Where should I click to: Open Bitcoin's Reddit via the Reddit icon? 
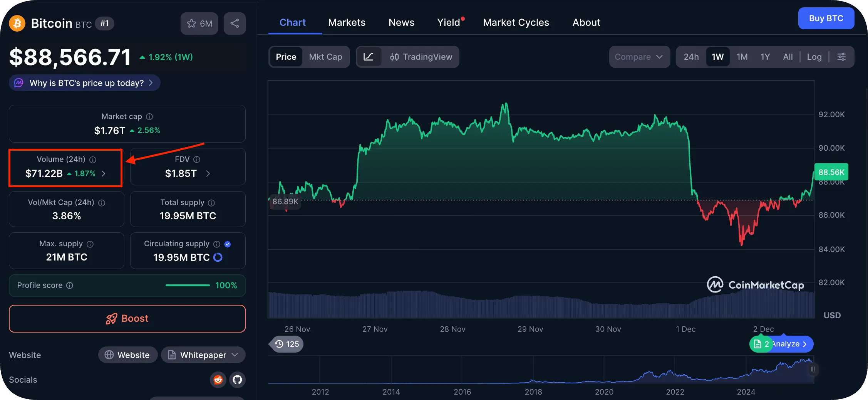218,380
